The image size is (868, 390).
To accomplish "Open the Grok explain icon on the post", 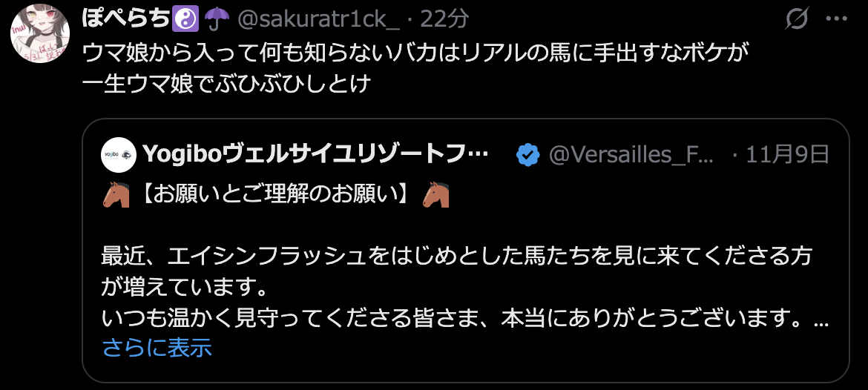I will pyautogui.click(x=798, y=20).
